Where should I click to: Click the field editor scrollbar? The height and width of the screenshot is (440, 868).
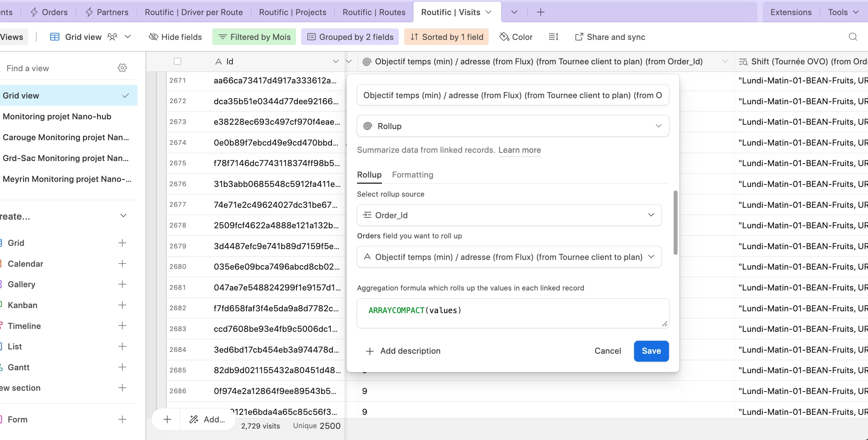(675, 223)
